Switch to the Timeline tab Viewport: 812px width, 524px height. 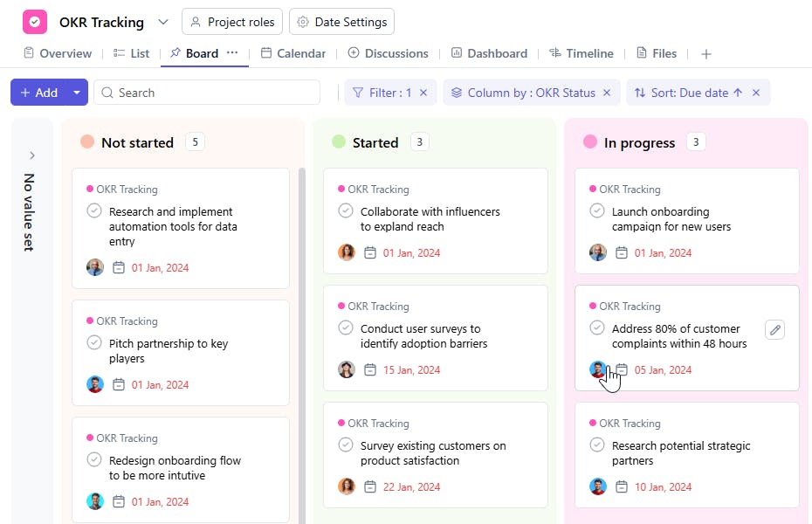click(581, 53)
